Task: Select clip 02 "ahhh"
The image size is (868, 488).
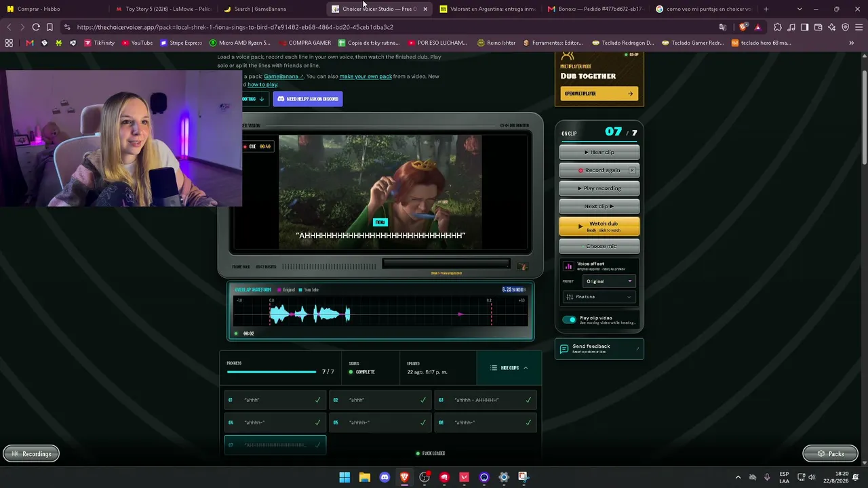Action: 380,400
